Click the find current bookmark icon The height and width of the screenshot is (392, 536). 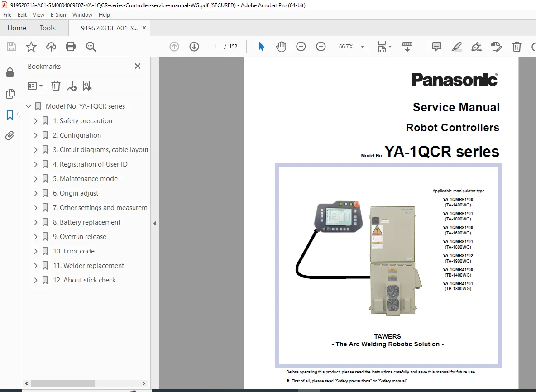[x=87, y=86]
